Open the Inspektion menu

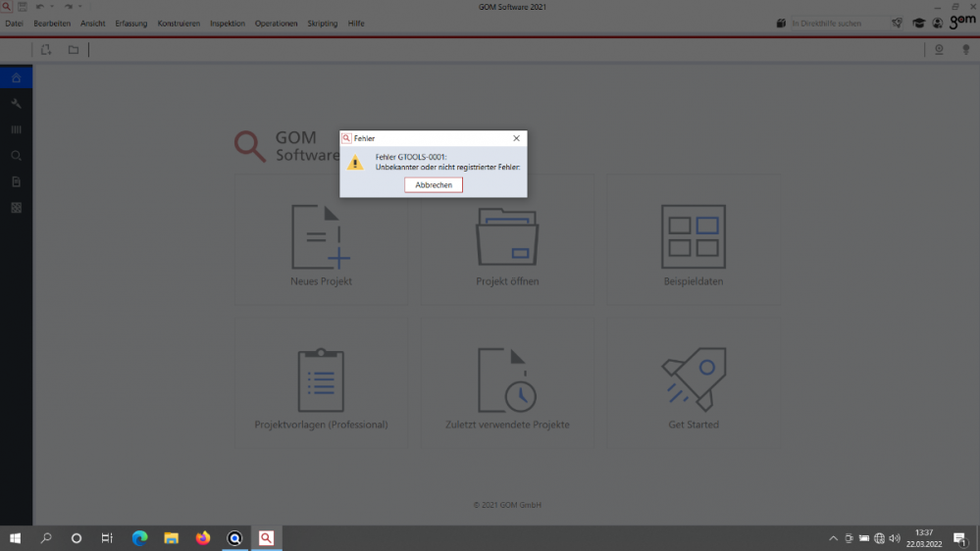coord(228,24)
